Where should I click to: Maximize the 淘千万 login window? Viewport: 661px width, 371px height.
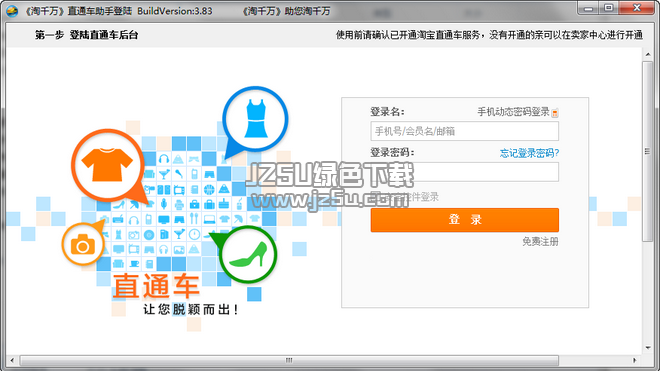[x=609, y=8]
